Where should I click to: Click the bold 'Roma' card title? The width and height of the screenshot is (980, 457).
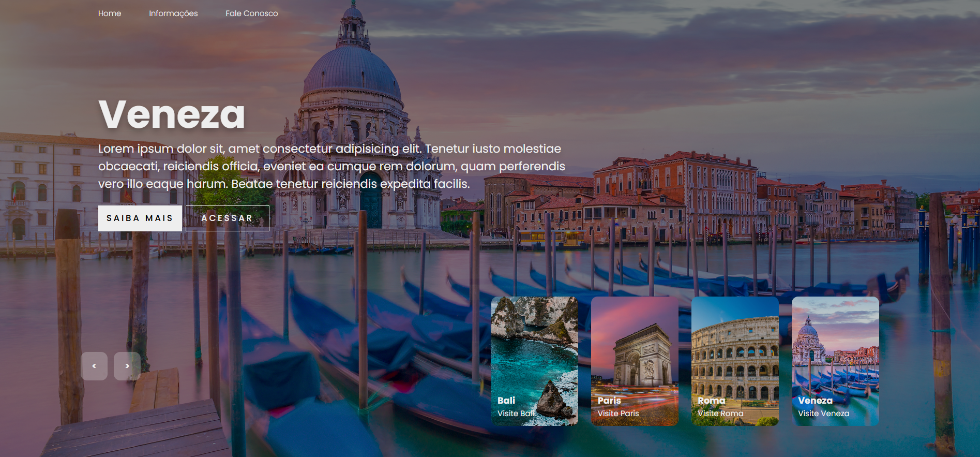pos(711,401)
